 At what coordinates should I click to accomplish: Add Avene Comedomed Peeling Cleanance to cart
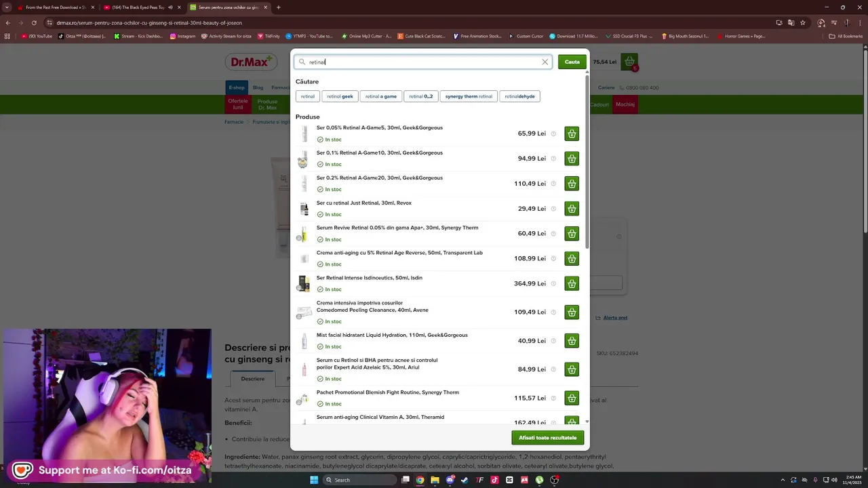click(x=572, y=312)
